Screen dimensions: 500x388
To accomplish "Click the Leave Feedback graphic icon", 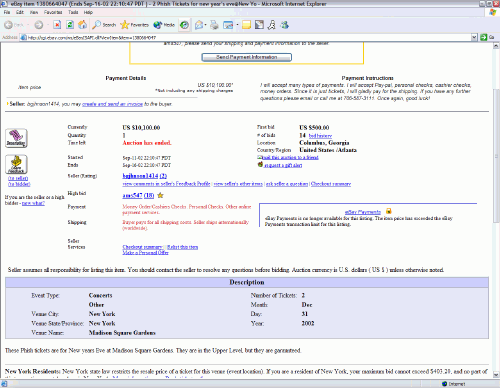I will pyautogui.click(x=16, y=164).
